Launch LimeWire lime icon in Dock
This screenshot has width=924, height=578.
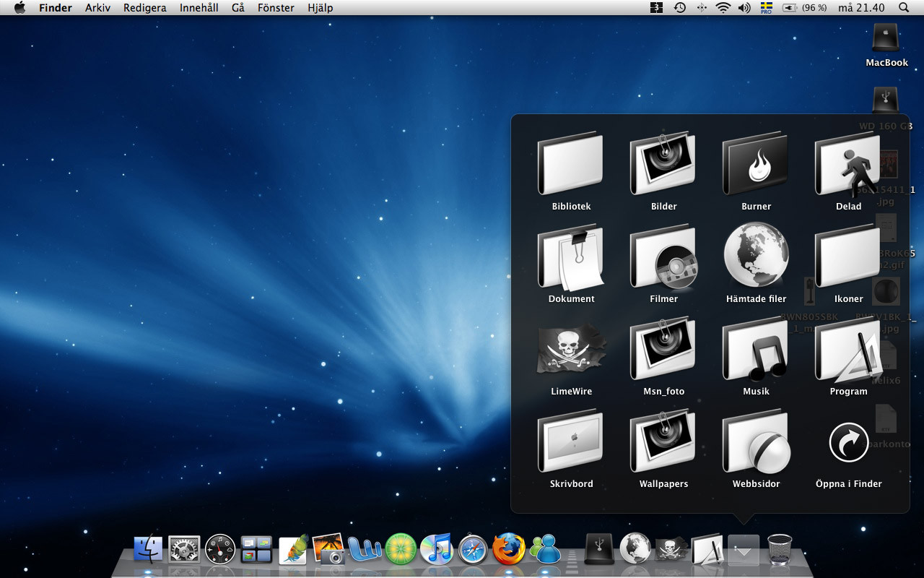point(401,549)
